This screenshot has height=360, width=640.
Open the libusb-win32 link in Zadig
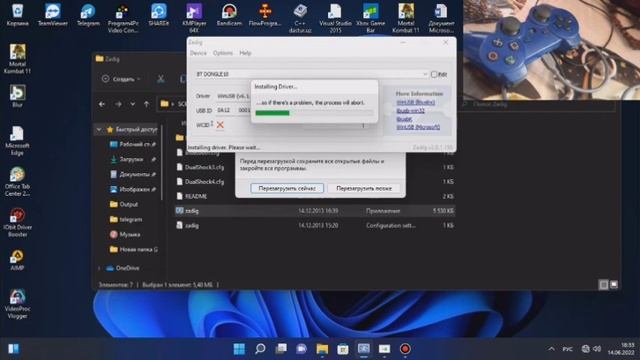tap(410, 111)
